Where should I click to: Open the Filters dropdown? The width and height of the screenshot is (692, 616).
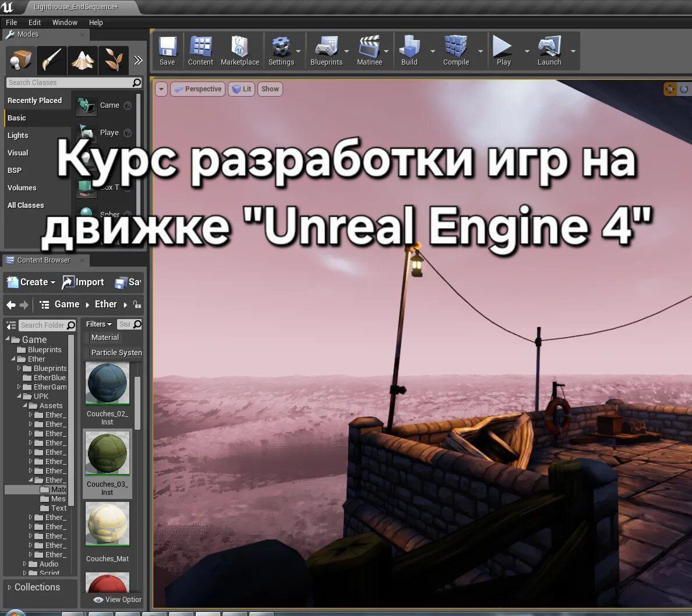pos(99,324)
